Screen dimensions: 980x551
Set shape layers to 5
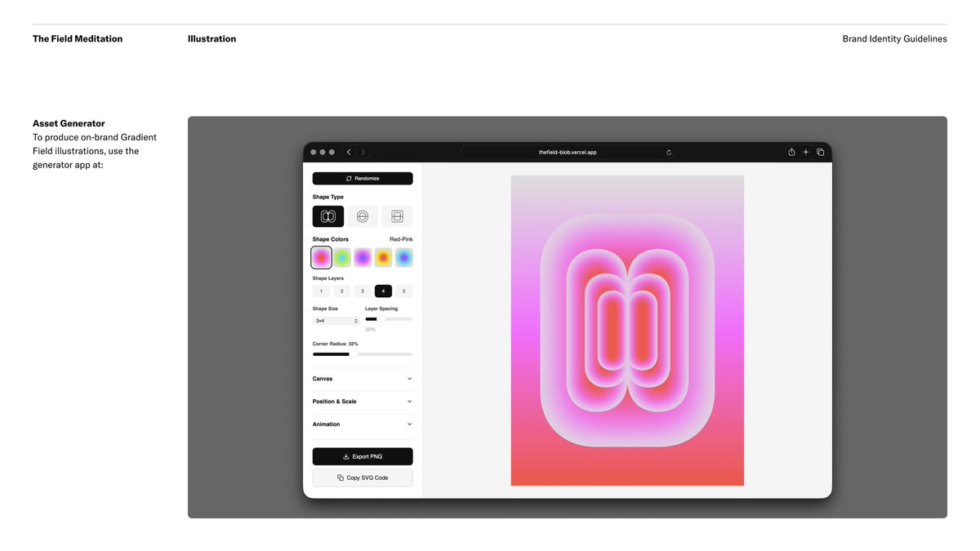point(403,291)
